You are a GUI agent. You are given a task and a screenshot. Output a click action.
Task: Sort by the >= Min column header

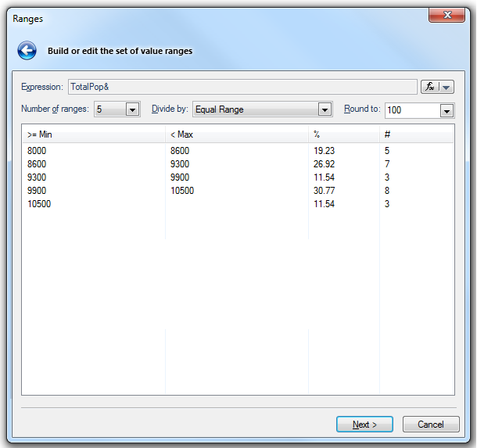(x=94, y=134)
